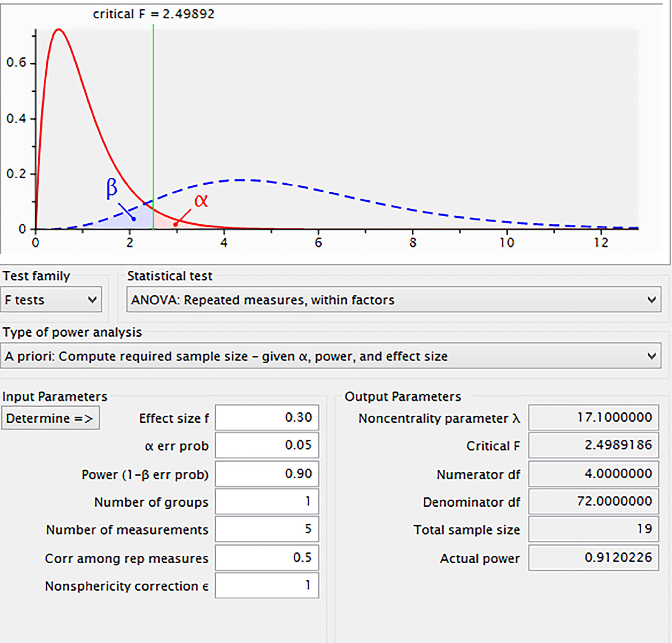Viewport: 672px width, 643px height.
Task: Click the Numerator df output field
Action: point(593,474)
